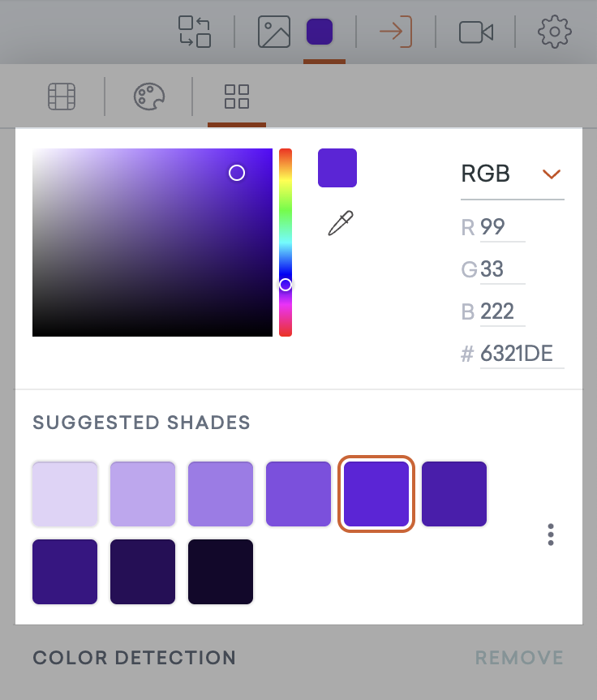Click the purple background color toolbar square
Viewport: 597px width, 700px height.
pyautogui.click(x=320, y=32)
